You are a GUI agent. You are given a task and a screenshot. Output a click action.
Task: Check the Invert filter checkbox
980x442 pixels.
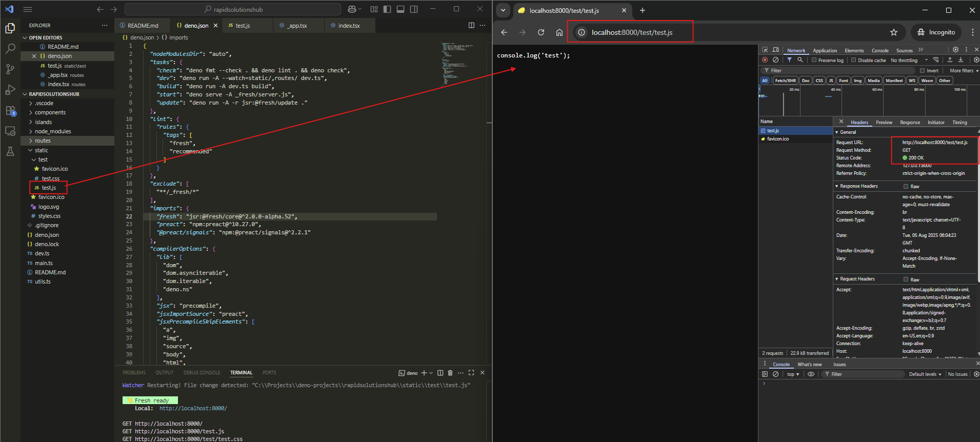922,71
